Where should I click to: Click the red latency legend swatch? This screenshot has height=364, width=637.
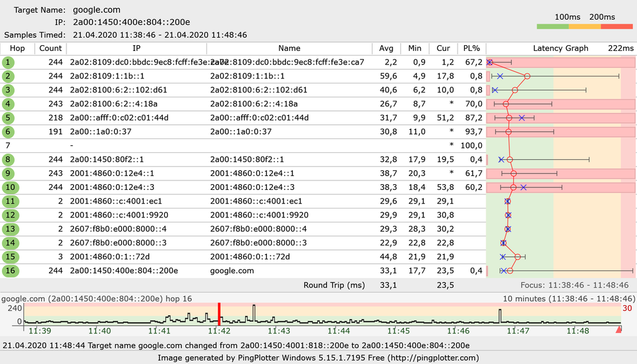click(617, 26)
